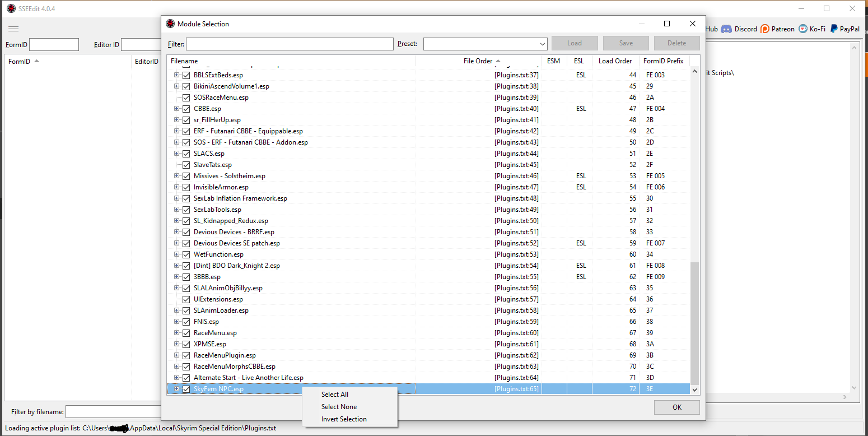
Task: Sort by the File Order column header
Action: (x=478, y=61)
